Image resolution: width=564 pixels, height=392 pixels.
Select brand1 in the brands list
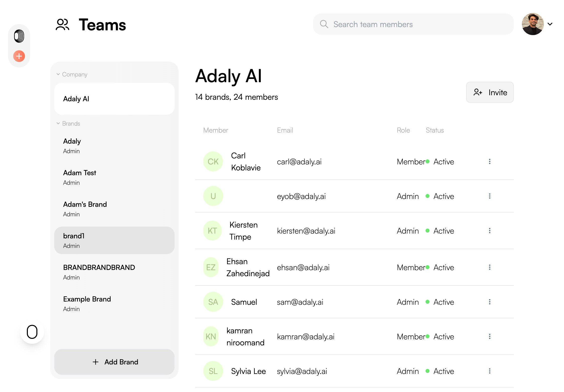pos(114,240)
